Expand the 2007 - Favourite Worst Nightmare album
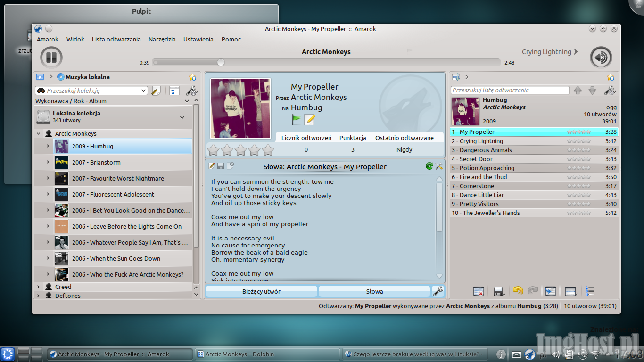The image size is (644, 362). point(48,178)
